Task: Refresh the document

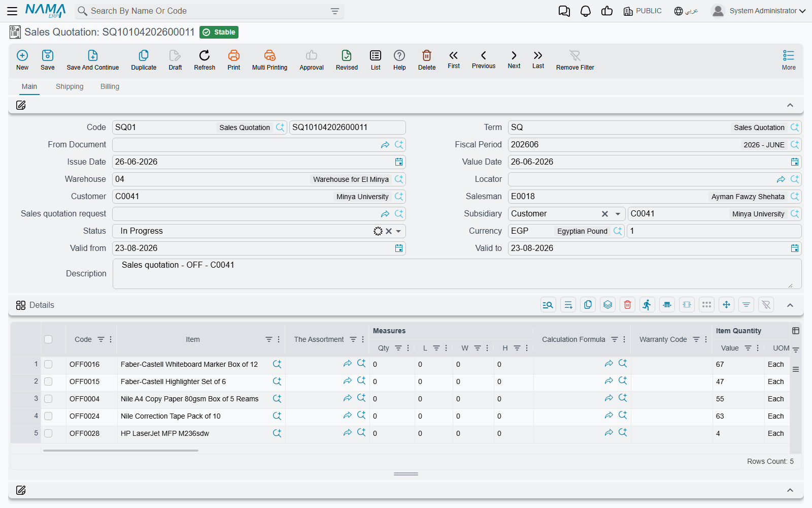Action: 205,60
